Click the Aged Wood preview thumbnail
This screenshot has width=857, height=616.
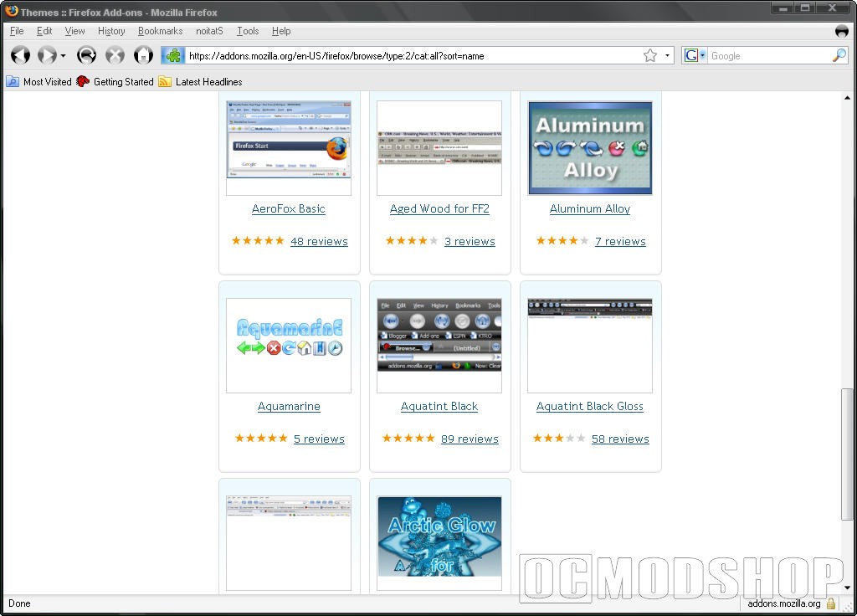tap(439, 148)
